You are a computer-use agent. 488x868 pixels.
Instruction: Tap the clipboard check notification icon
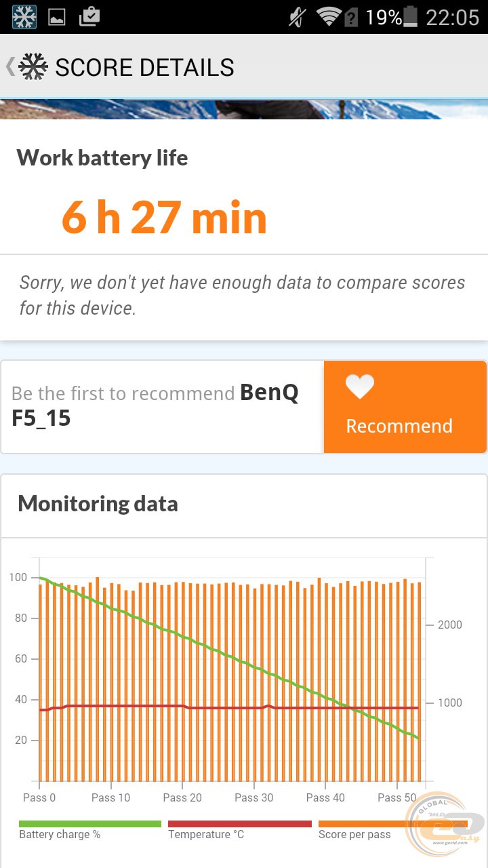[x=89, y=17]
